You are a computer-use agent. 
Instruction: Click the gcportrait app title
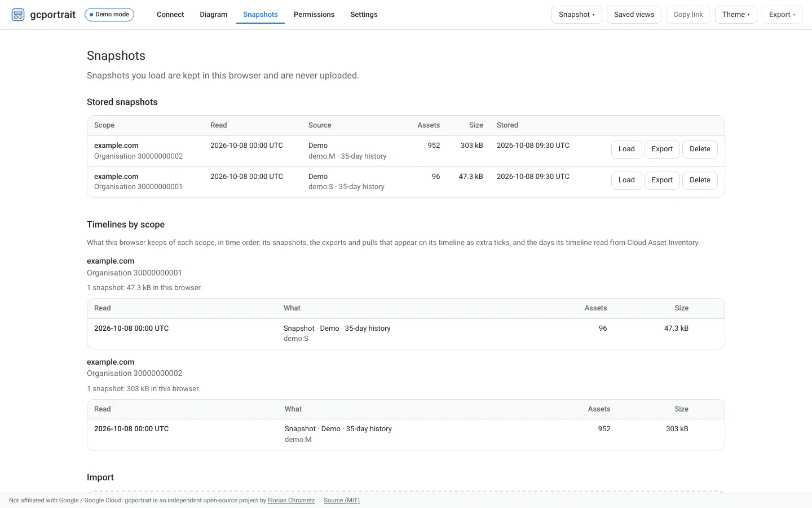tap(53, 15)
